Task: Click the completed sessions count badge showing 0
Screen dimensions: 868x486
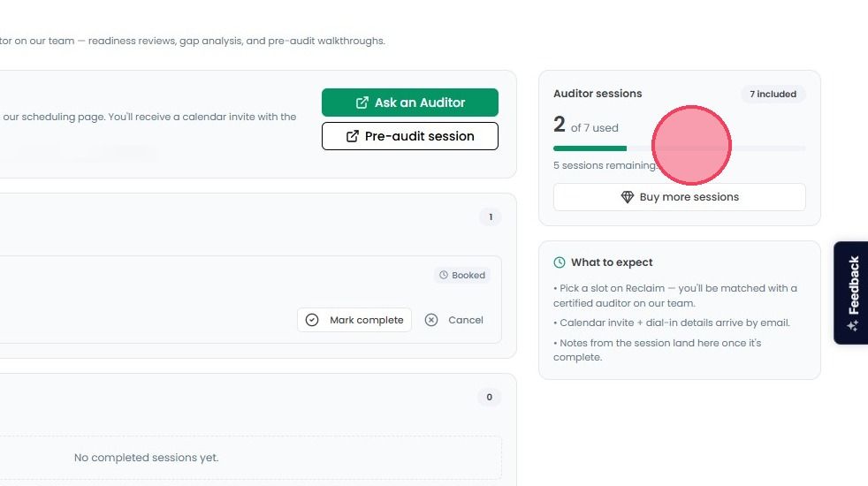Action: (490, 397)
